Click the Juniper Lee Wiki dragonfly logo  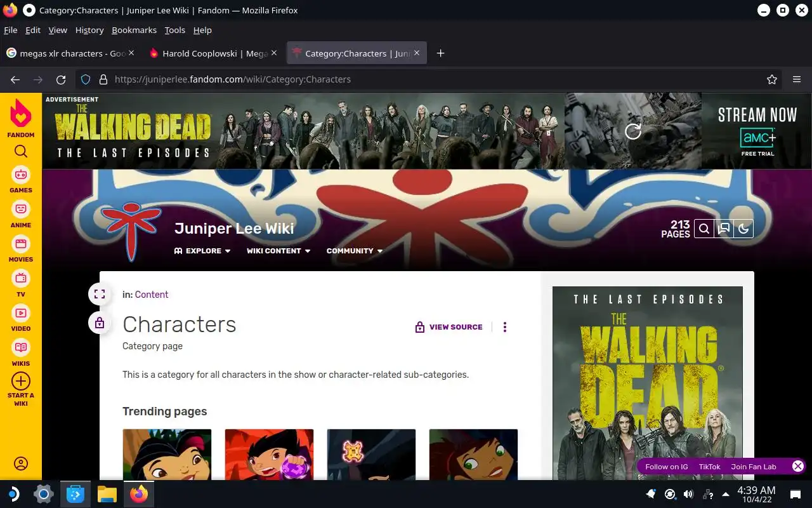click(131, 231)
